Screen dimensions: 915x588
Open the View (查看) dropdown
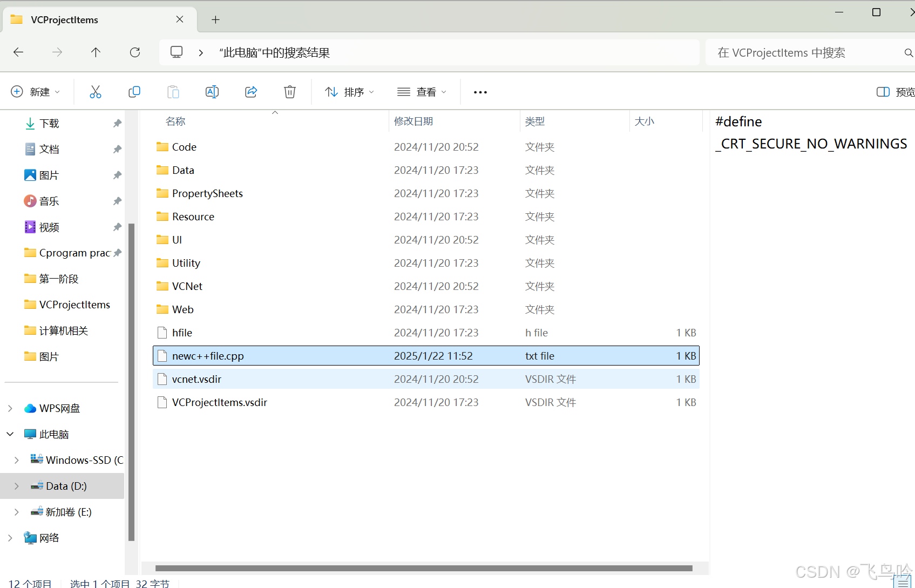coord(422,92)
